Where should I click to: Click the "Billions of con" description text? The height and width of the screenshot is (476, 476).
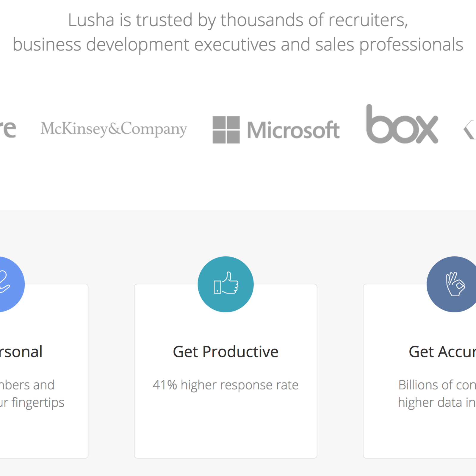pyautogui.click(x=437, y=385)
